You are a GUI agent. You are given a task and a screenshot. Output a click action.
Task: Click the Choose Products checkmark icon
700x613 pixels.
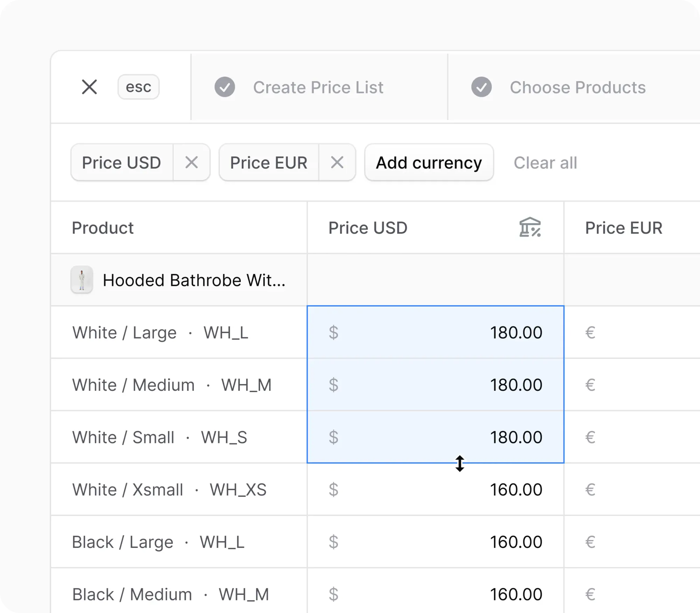click(x=481, y=87)
